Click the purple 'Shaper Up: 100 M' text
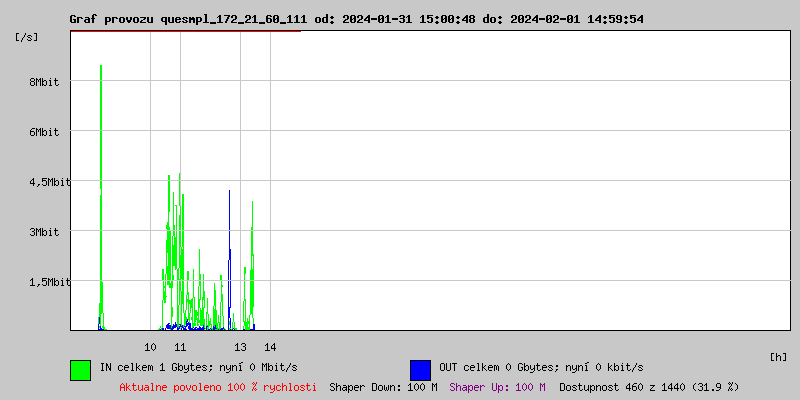Viewport: 800px width, 400px height. click(497, 386)
